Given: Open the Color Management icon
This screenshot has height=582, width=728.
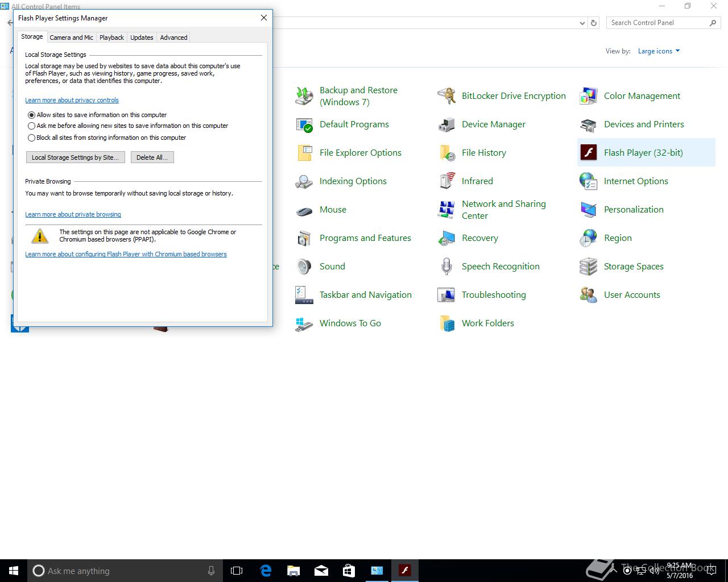Looking at the screenshot, I should tap(589, 96).
